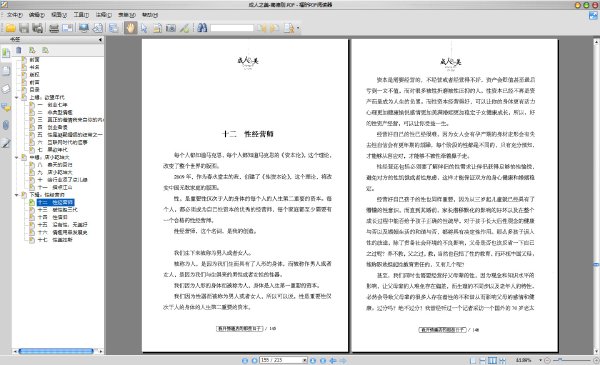600x365 pixels.
Task: Select bookmark chapter 一 under 上编
Action: pos(52,105)
